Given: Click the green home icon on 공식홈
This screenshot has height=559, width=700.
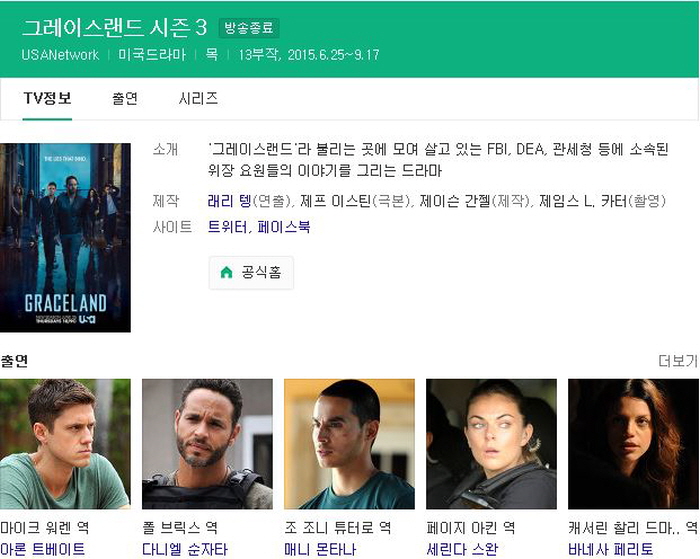Looking at the screenshot, I should pyautogui.click(x=226, y=272).
